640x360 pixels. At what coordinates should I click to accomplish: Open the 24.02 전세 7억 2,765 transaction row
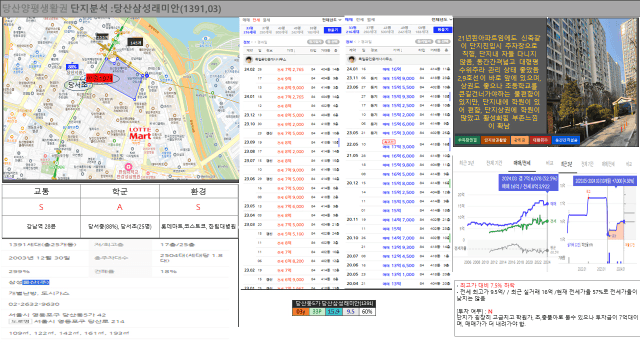click(291, 69)
